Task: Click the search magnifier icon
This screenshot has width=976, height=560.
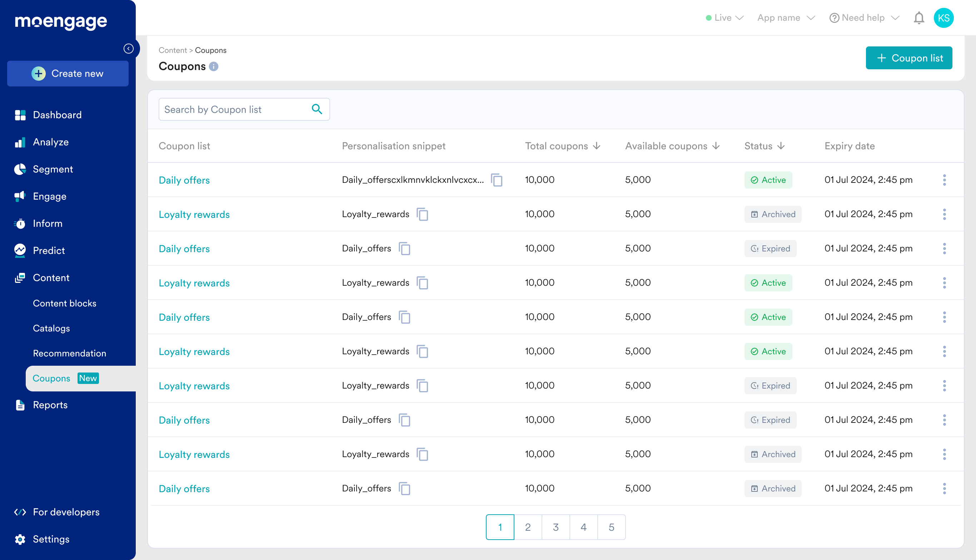Action: 317,109
